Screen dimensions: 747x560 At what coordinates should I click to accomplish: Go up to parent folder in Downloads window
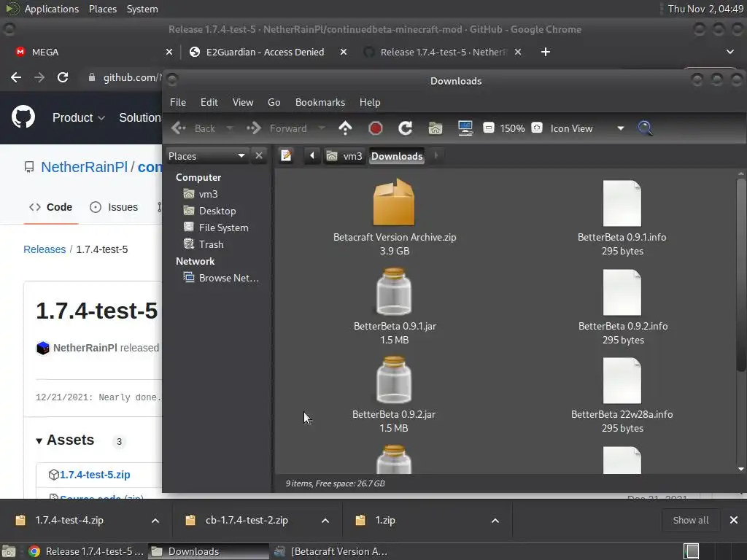(345, 128)
